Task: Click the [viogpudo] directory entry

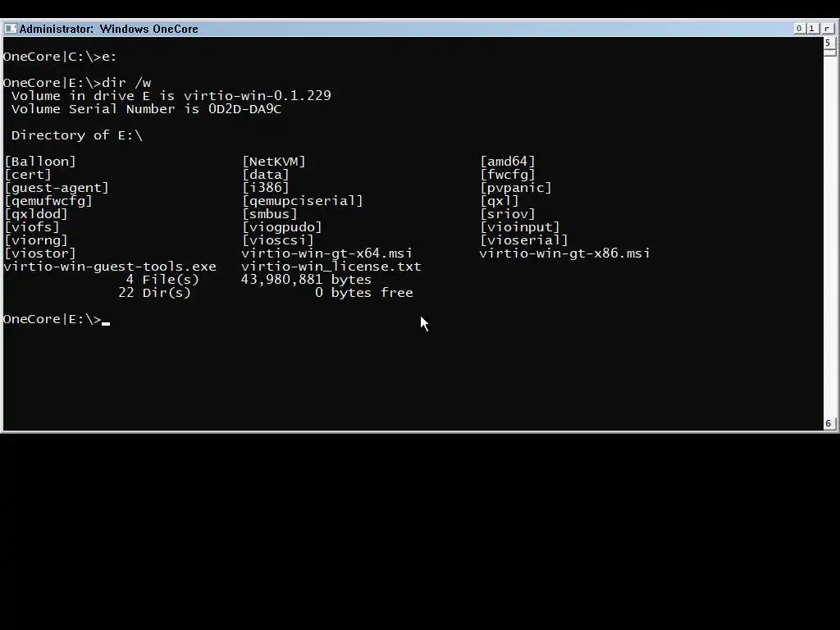Action: (x=282, y=227)
